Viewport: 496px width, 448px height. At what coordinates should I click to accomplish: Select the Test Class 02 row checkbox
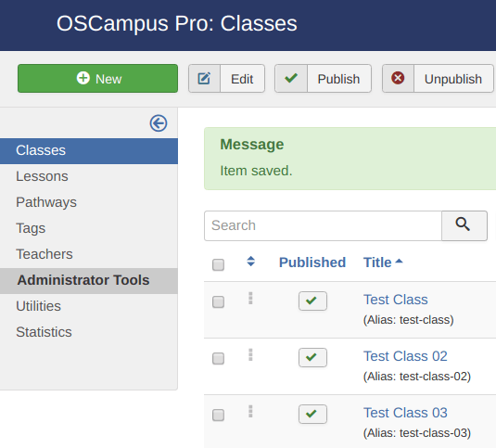[218, 358]
